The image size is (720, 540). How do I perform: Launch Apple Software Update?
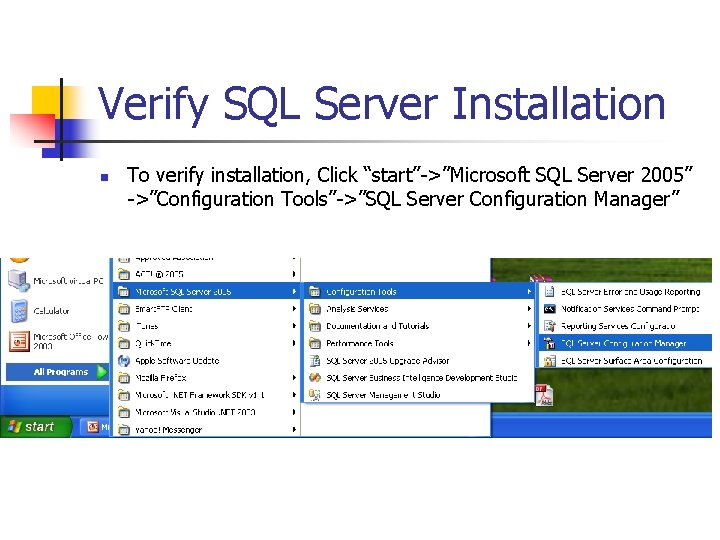click(207, 360)
